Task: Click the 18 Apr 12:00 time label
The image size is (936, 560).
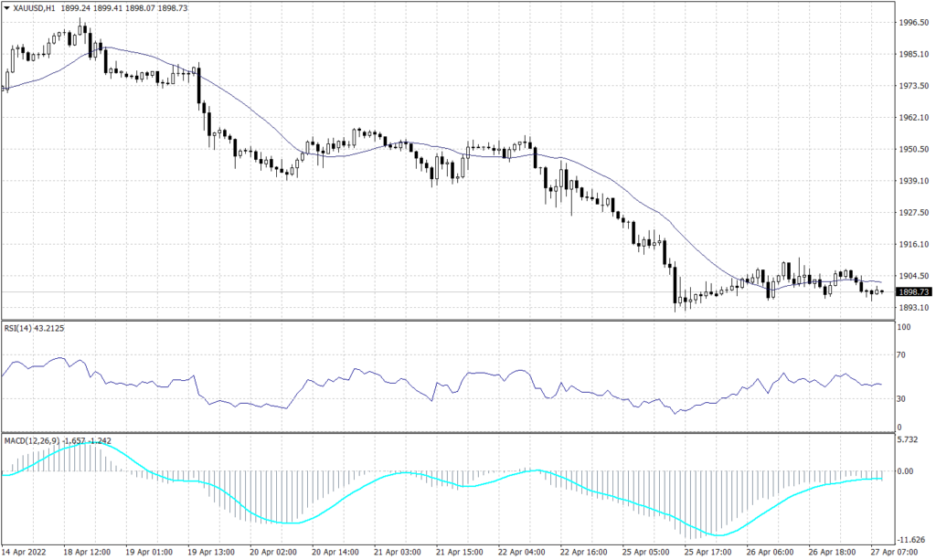Action: tap(87, 553)
